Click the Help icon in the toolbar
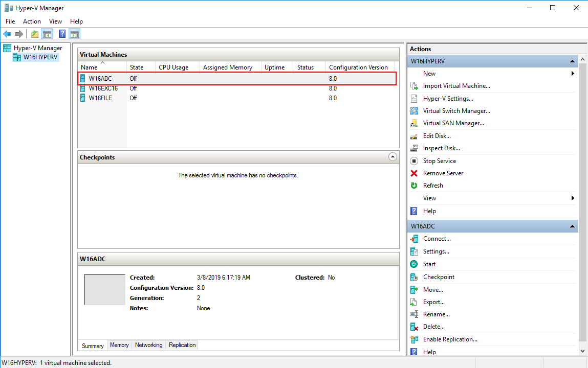 point(62,34)
